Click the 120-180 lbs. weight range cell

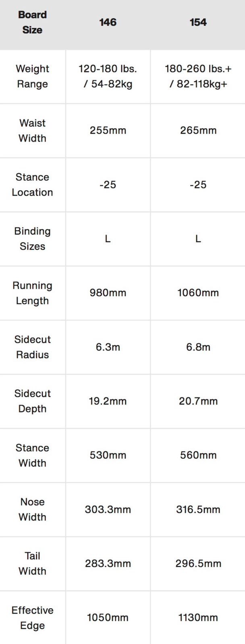[108, 76]
